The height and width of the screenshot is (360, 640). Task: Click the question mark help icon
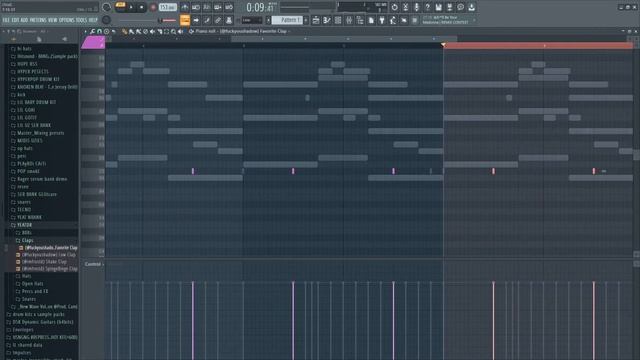pyautogui.click(x=427, y=7)
